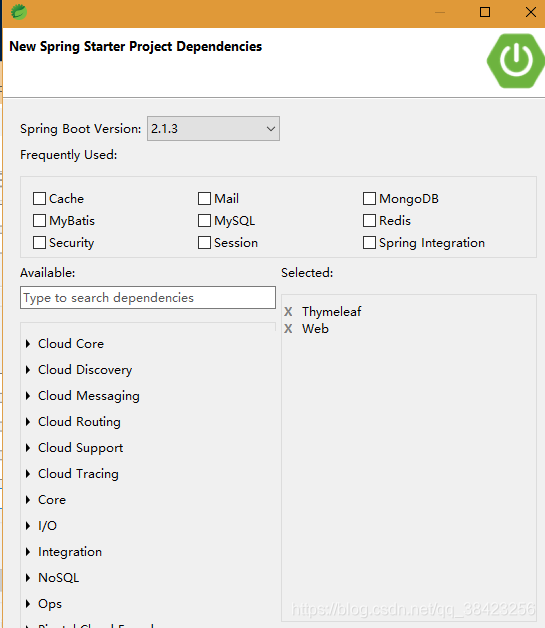Expand the I/O category arrow
The image size is (545, 628).
[x=28, y=526]
